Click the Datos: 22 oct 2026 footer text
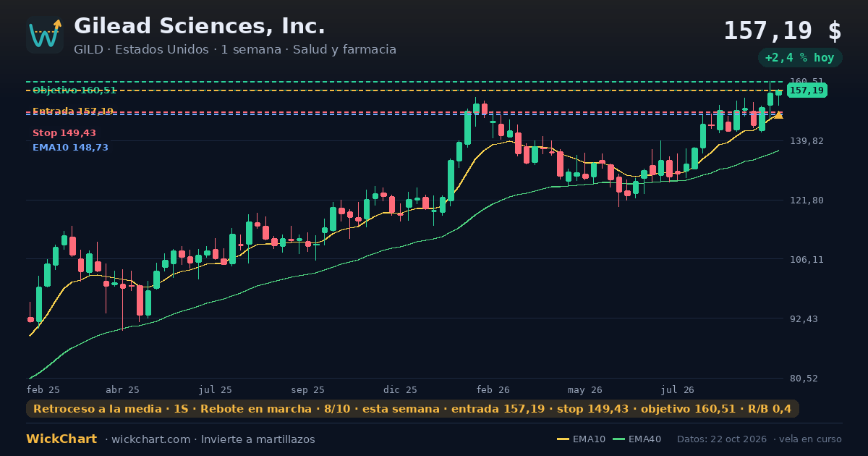Viewport: 868px width, 456px height. point(723,439)
